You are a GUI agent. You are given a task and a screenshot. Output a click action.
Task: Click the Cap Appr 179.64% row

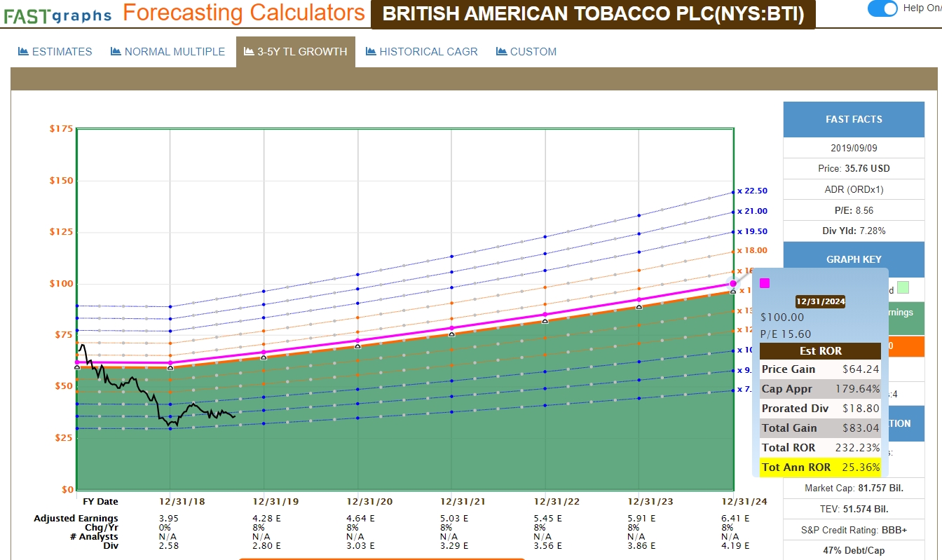[x=821, y=389]
